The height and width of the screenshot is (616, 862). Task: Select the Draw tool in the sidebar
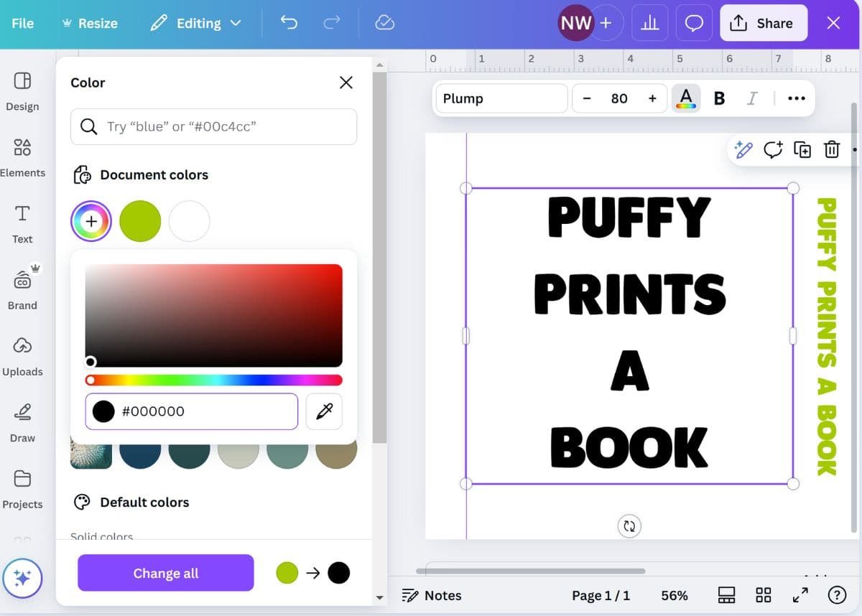tap(22, 422)
